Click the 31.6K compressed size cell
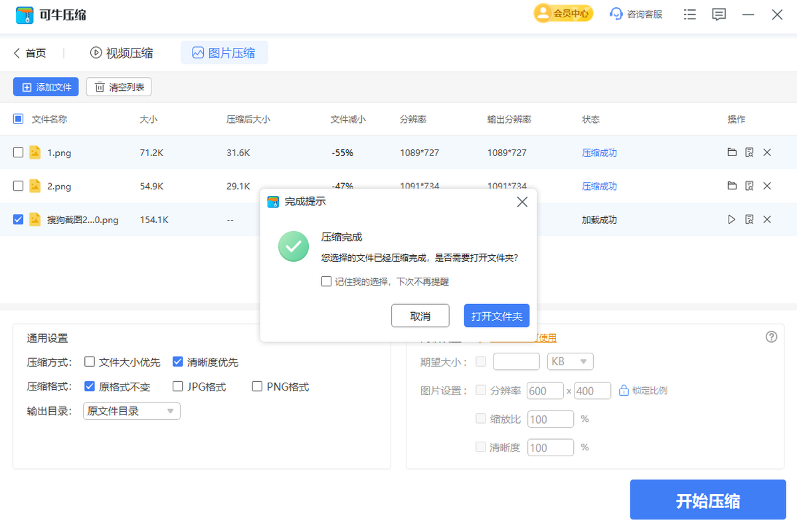This screenshot has width=797, height=532. (238, 153)
